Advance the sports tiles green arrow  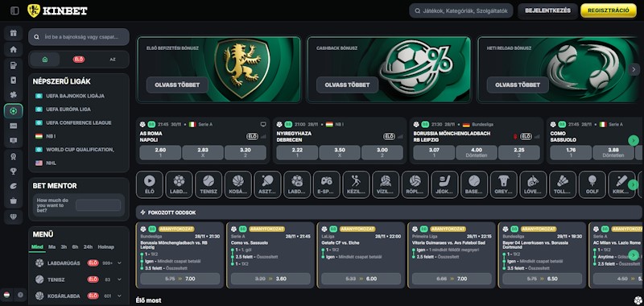(634, 185)
